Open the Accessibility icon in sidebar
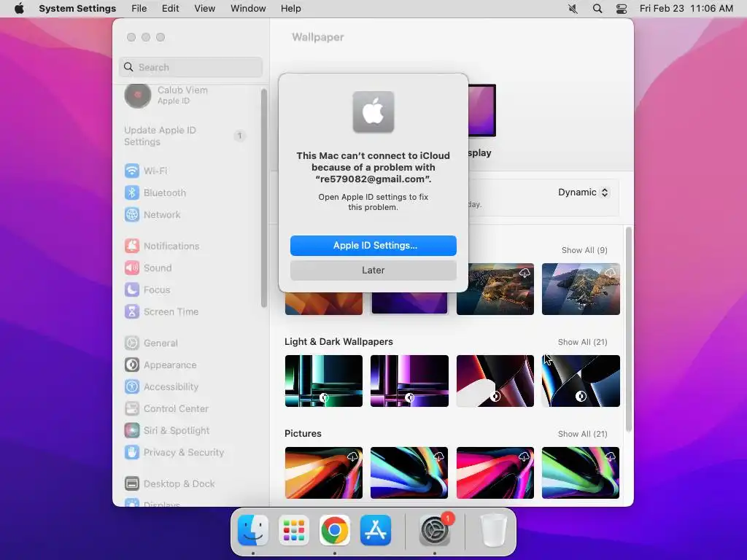This screenshot has width=747, height=560. (132, 386)
